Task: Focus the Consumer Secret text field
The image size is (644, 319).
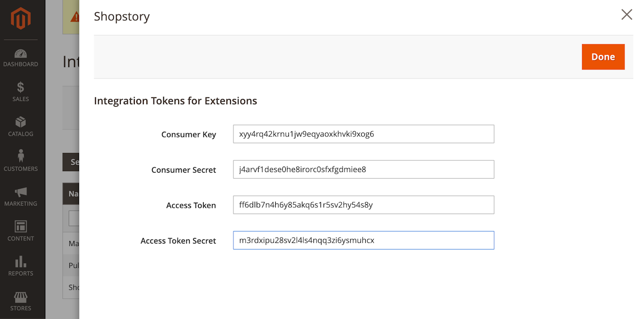Action: coord(363,170)
